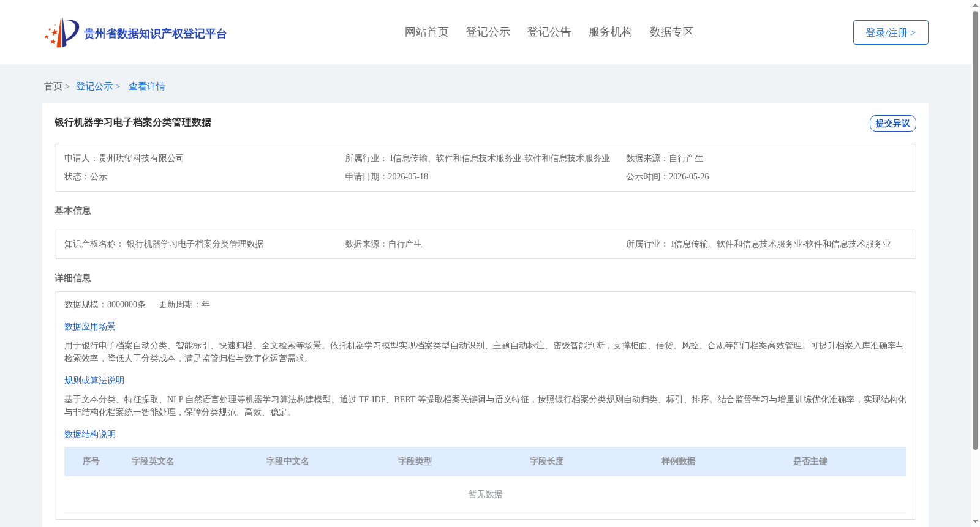Click the 字段类型 column header

[x=415, y=462]
